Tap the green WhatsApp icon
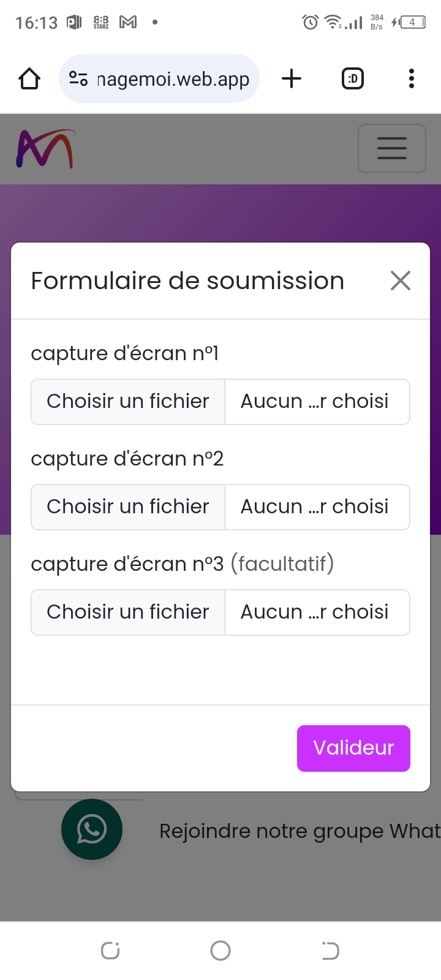The image size is (441, 980). point(92,829)
